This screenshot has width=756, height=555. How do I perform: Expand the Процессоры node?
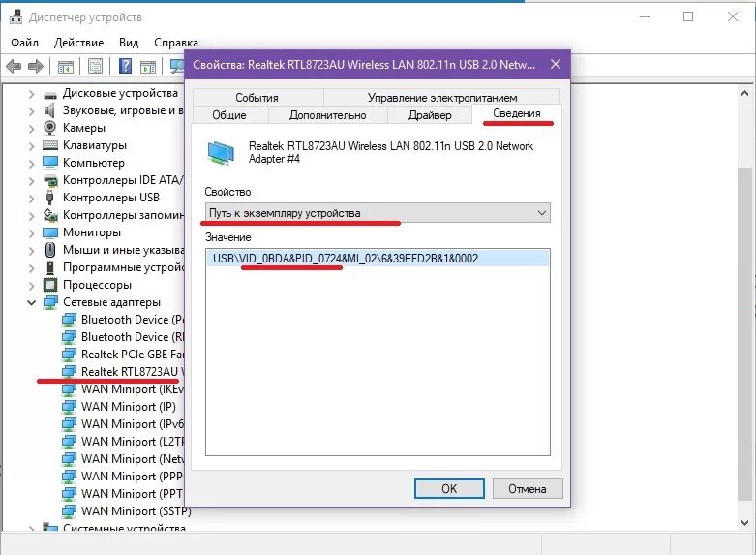31,285
